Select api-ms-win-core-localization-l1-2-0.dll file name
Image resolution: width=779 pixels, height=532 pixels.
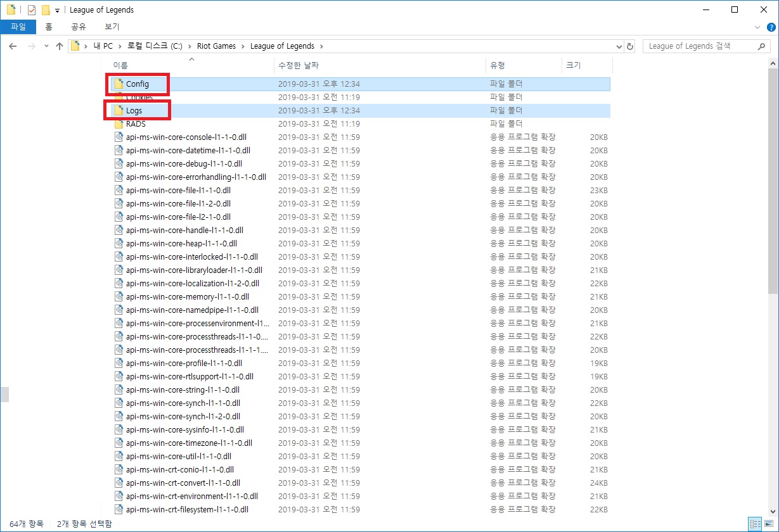tap(193, 284)
